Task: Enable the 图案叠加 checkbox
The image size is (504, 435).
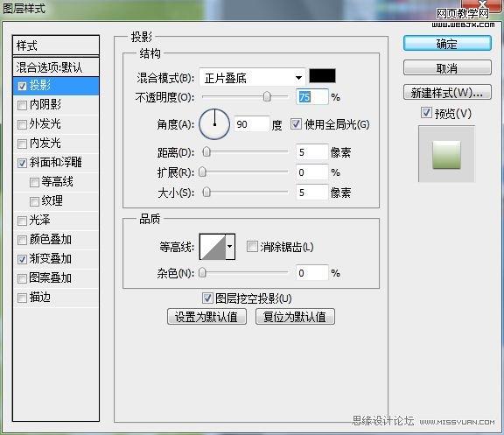Action: (x=22, y=278)
